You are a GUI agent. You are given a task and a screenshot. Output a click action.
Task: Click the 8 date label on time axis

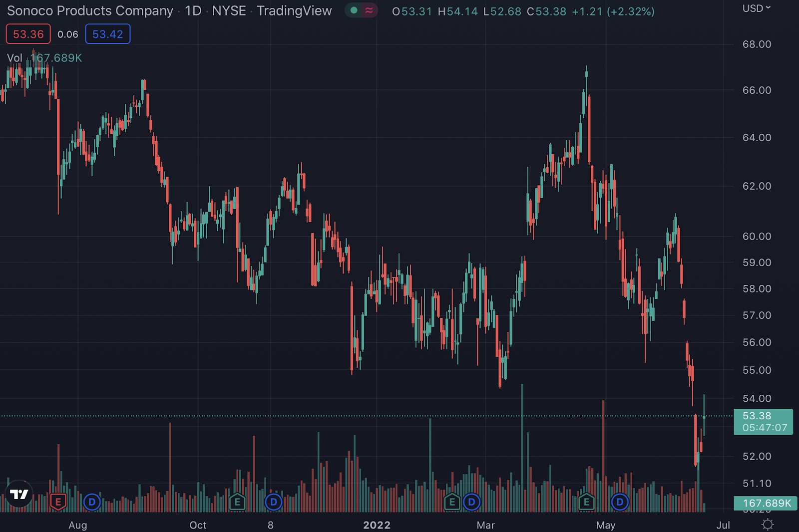pos(271,525)
